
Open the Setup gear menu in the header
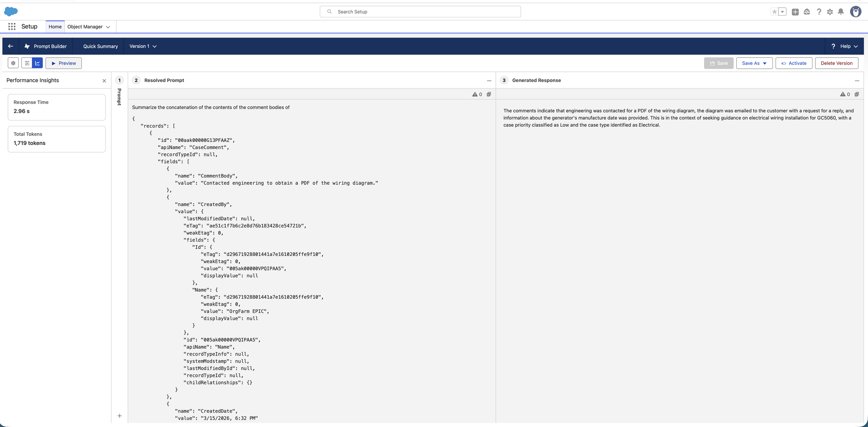[x=830, y=12]
